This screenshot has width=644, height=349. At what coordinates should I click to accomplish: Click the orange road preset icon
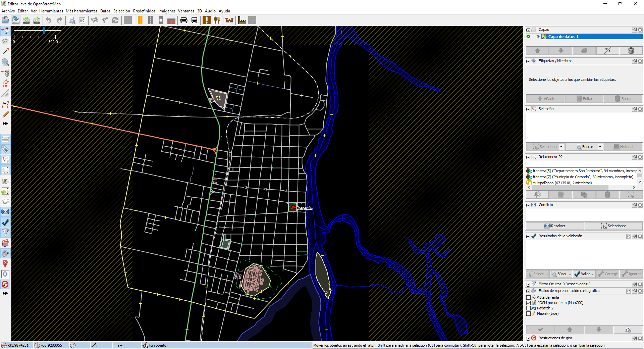pos(140,20)
